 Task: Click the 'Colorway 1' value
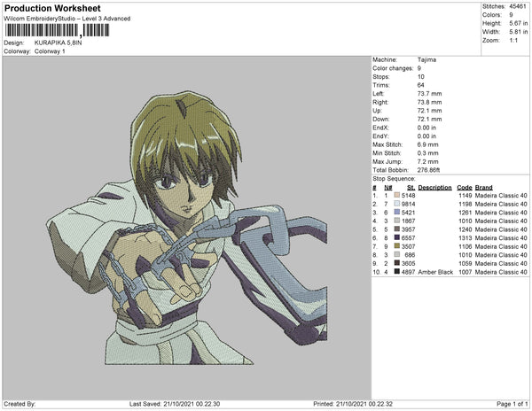click(50, 51)
